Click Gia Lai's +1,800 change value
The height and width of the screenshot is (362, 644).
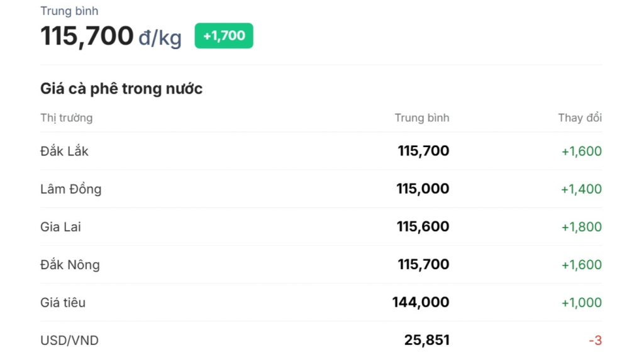click(582, 226)
